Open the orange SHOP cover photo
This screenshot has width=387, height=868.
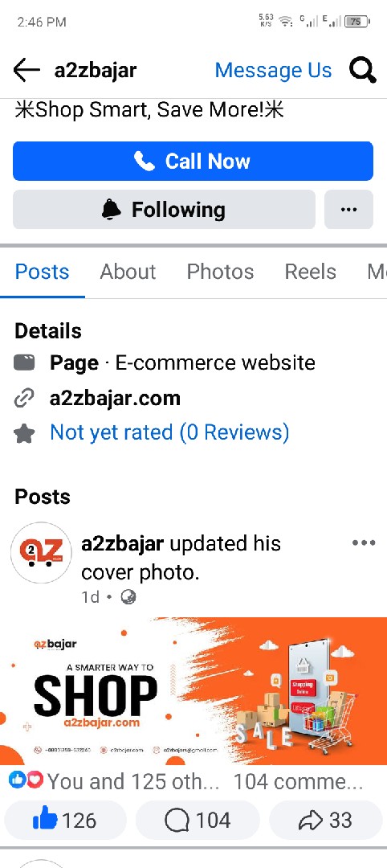(193, 691)
